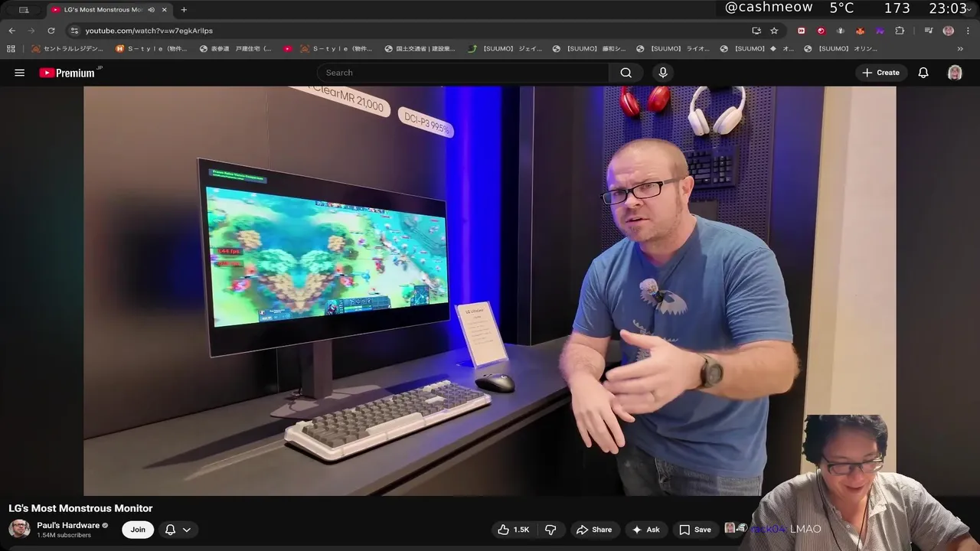
Task: Click the red fast-forward extension icon
Action: click(802, 31)
